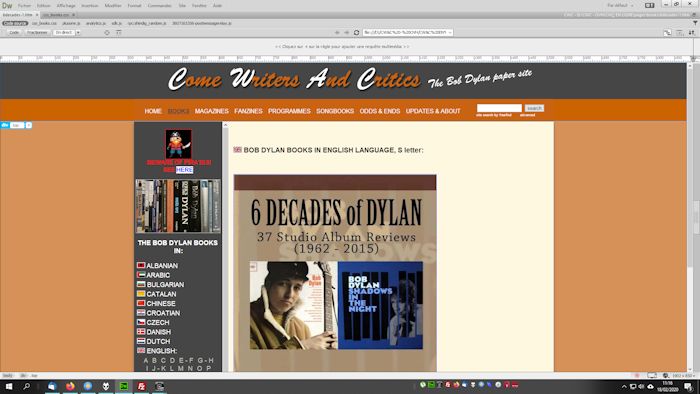Image resolution: width=700 pixels, height=394 pixels.
Task: Open Firefox from the taskbar
Action: (x=70, y=386)
